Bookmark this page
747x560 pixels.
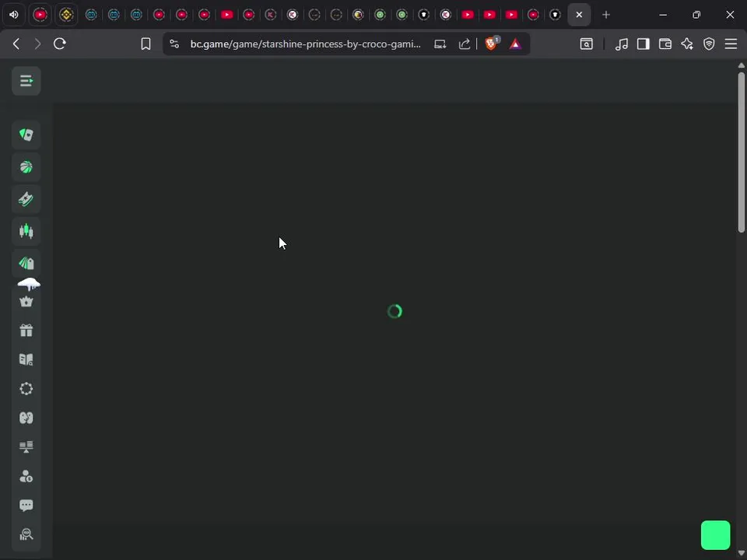coord(146,44)
